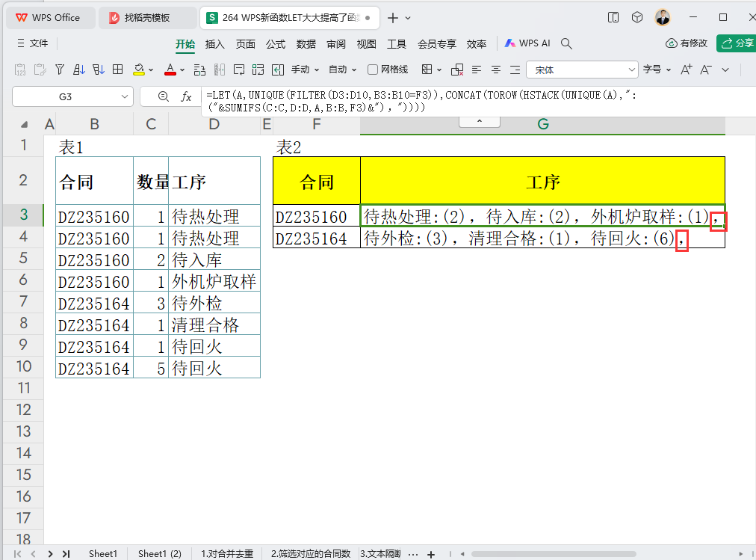Select row 3 header
This screenshot has height=560, width=756.
coord(24,215)
